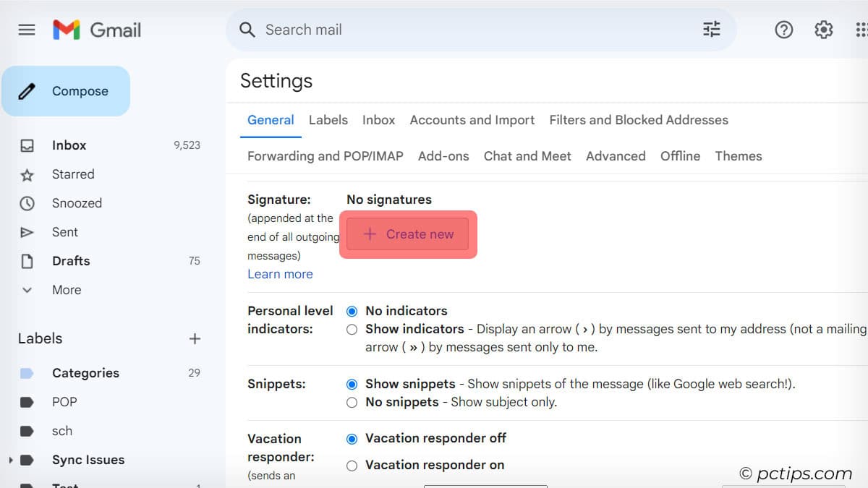
Task: Open the main navigation hamburger menu
Action: (x=27, y=30)
